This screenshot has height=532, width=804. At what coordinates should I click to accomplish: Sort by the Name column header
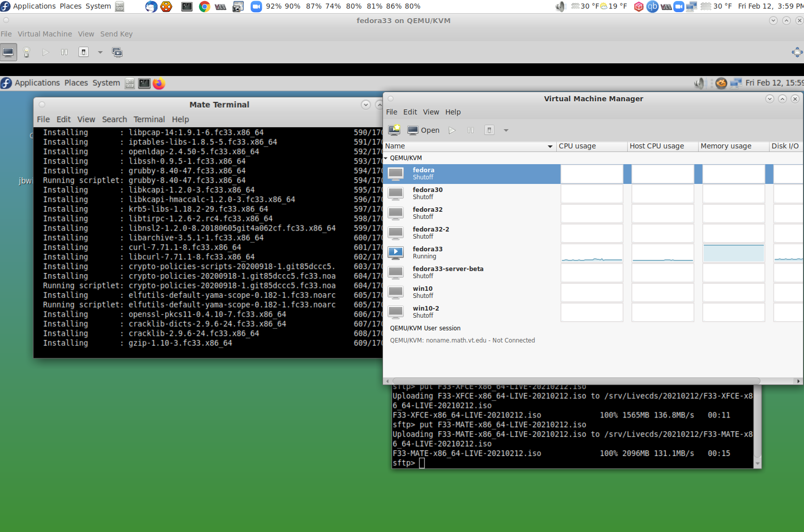click(x=470, y=146)
